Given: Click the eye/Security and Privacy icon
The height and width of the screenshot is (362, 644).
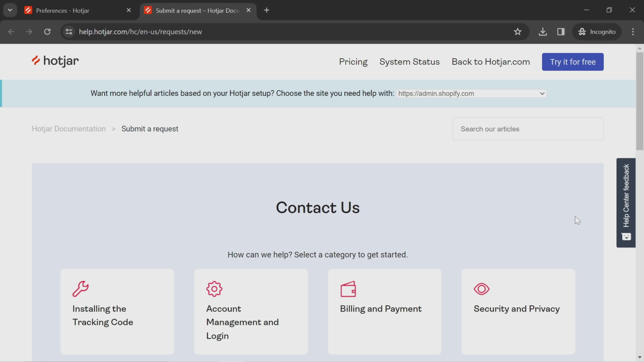Looking at the screenshot, I should click(481, 289).
